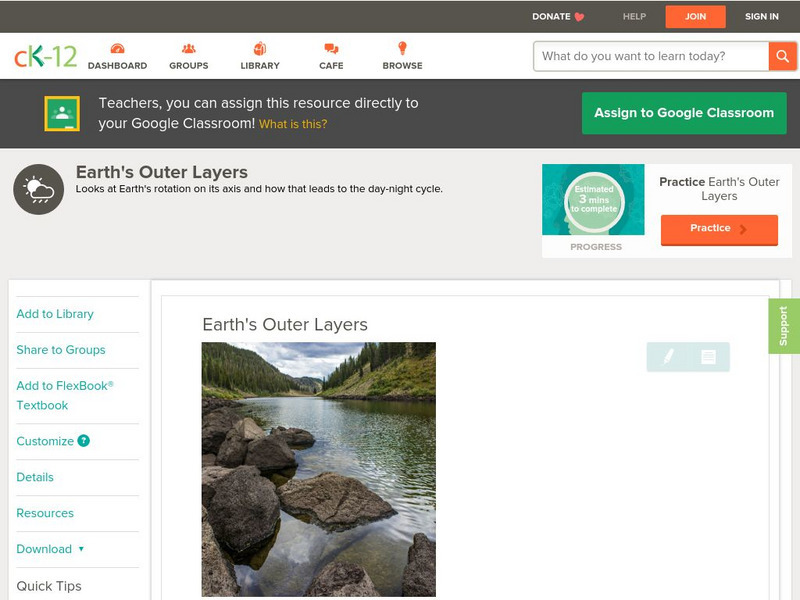The height and width of the screenshot is (600, 800).
Task: Open the green Support side tab
Action: point(784,326)
